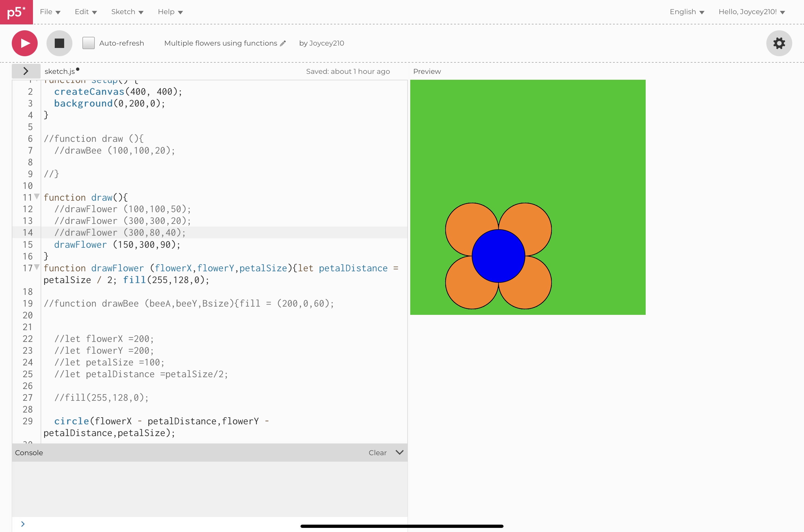Clear the console output

[378, 453]
